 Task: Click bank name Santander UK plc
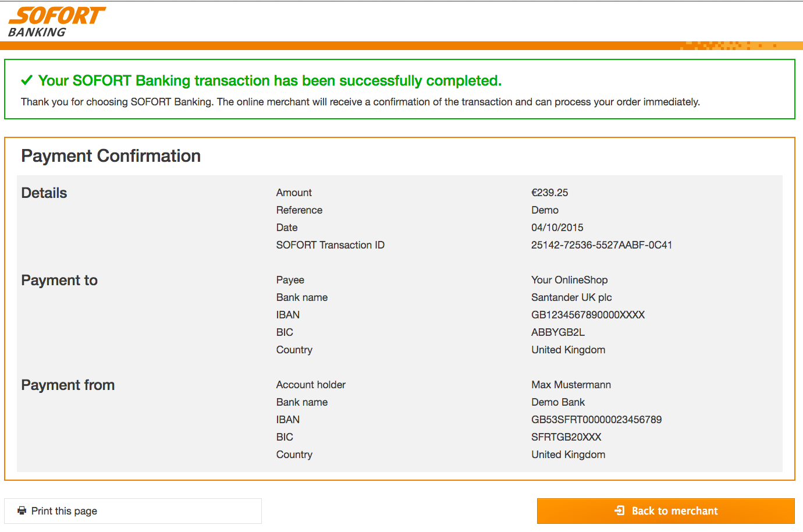click(571, 297)
